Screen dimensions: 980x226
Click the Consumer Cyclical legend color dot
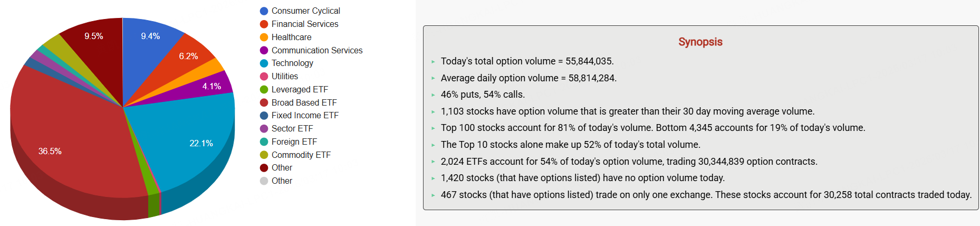click(264, 11)
